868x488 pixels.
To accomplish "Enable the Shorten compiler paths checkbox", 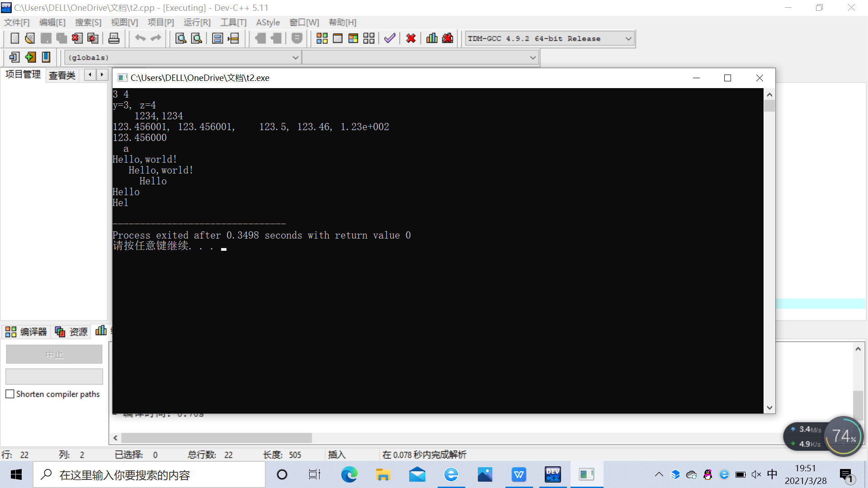I will point(10,394).
